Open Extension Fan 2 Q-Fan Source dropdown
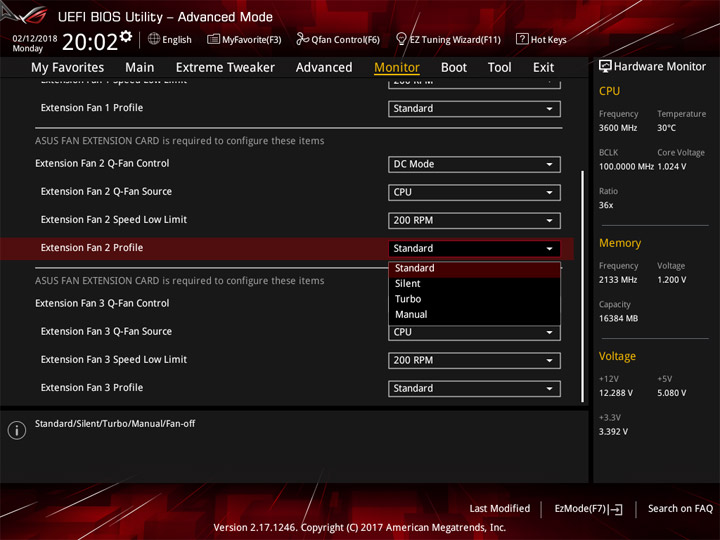This screenshot has width=720, height=540. [474, 192]
